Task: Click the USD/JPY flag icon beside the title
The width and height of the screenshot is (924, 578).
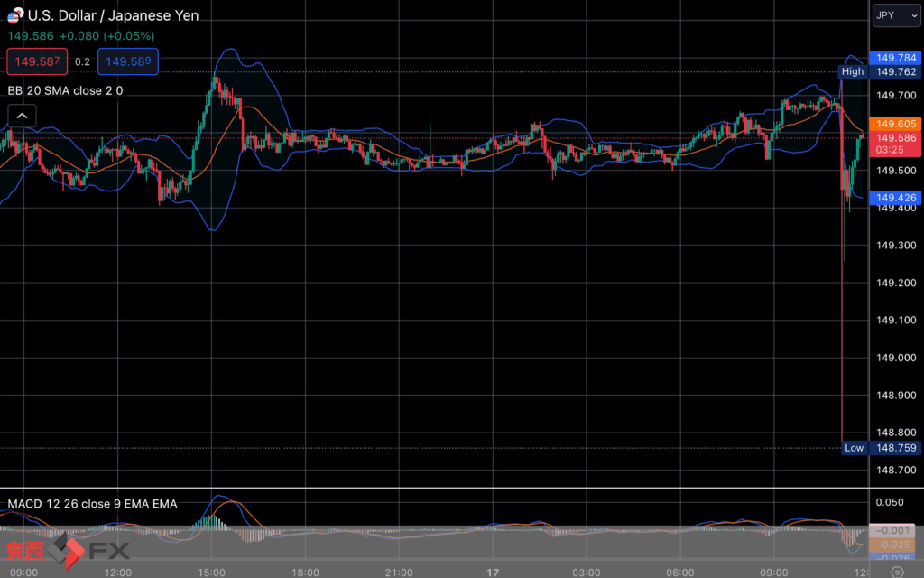Action: pos(15,14)
